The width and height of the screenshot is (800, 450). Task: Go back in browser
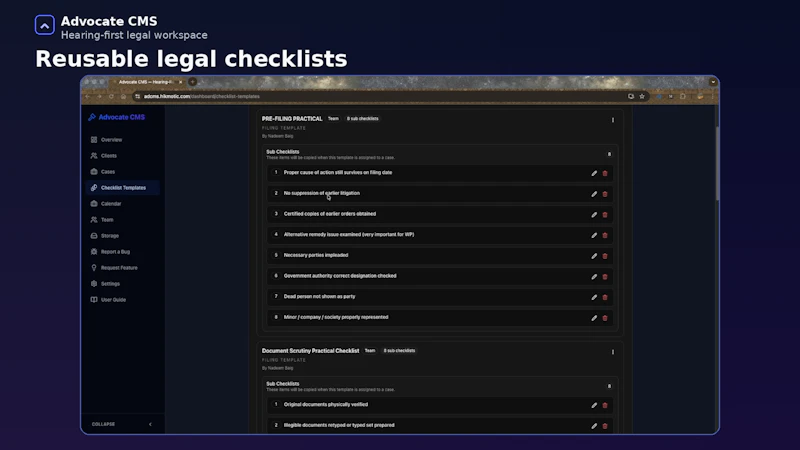[88, 96]
